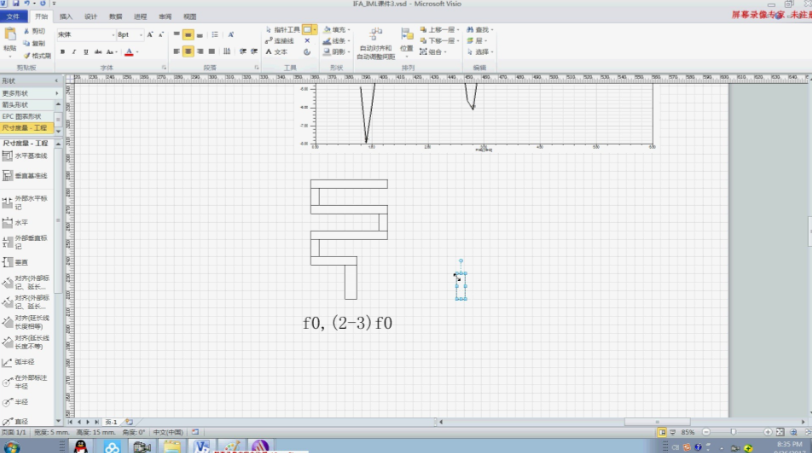Toggle italic text formatting

[x=75, y=52]
